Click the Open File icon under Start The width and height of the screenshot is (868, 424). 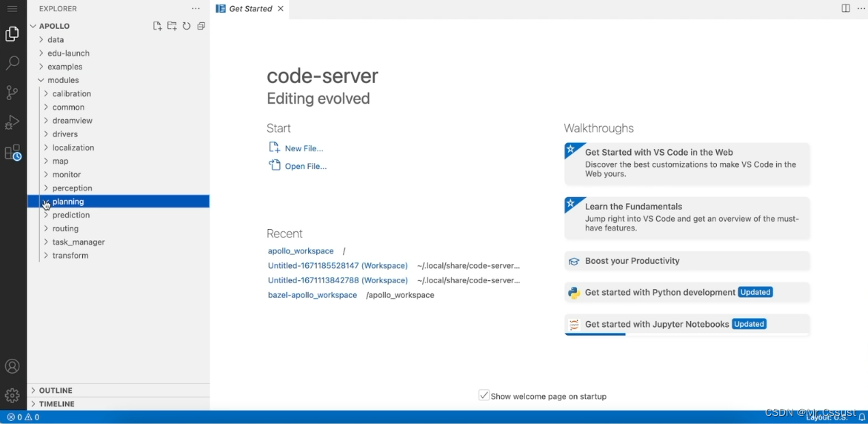tap(274, 165)
